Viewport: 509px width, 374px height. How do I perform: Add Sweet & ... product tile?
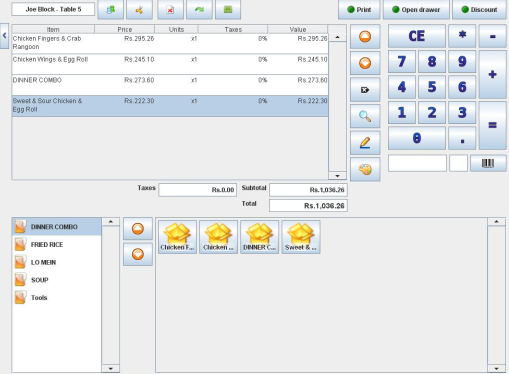[301, 237]
